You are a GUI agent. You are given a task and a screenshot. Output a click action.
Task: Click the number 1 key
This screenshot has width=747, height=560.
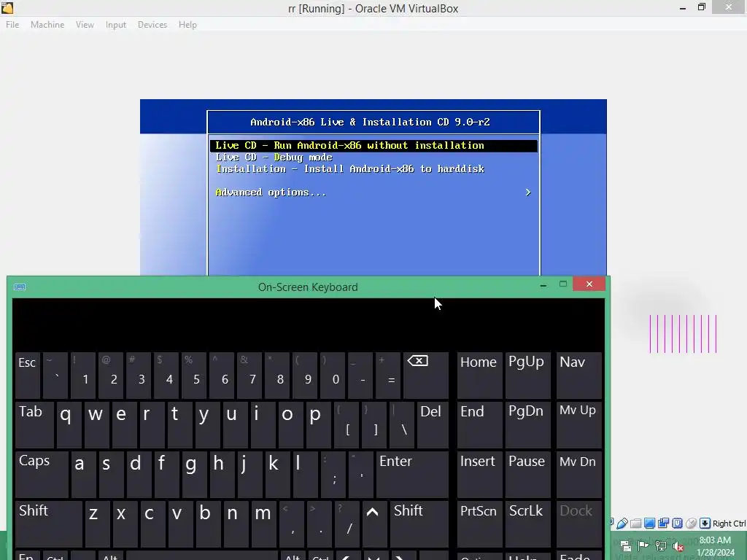(x=83, y=376)
